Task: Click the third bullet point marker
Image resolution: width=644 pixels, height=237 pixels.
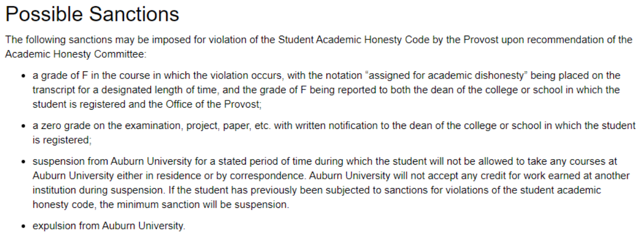Action: click(24, 162)
